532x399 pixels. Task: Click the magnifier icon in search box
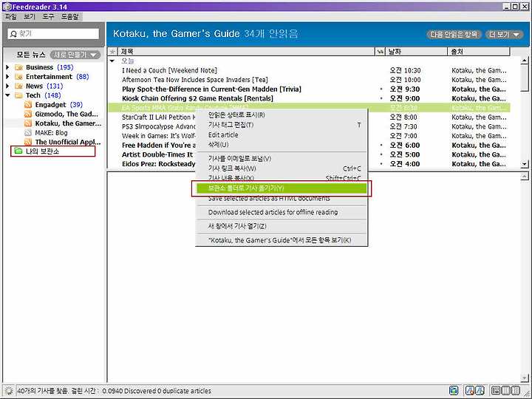pyautogui.click(x=13, y=33)
